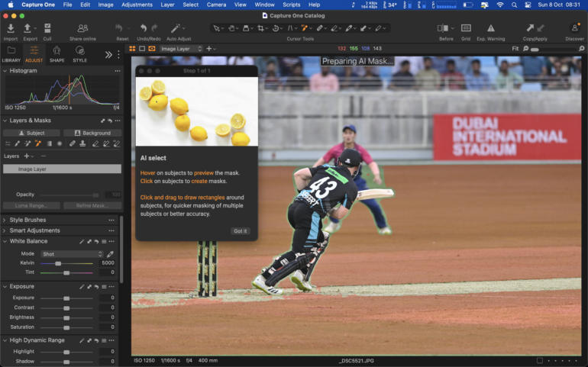This screenshot has height=367, width=588.
Task: Select the Linear Gradient mask tool
Action: (49, 143)
